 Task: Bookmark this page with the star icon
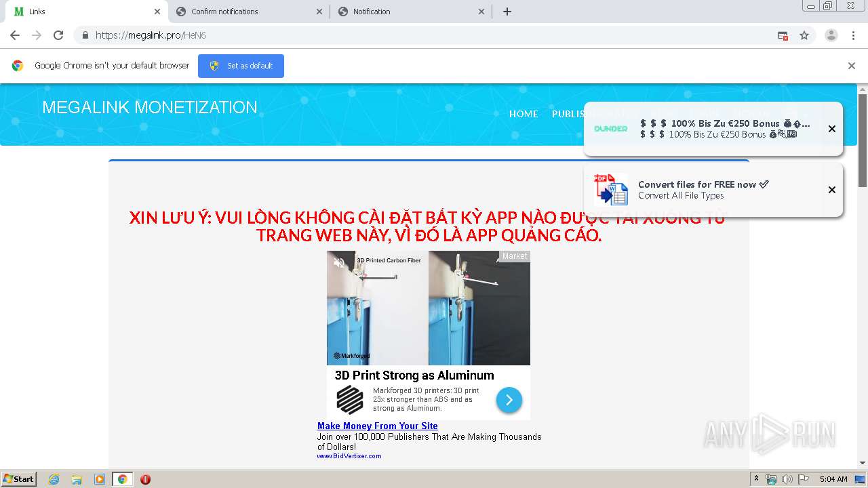[x=804, y=35]
